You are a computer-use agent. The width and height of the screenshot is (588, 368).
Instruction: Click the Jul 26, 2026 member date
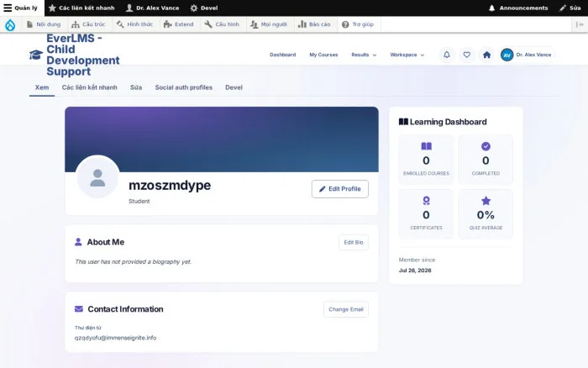[x=415, y=271]
